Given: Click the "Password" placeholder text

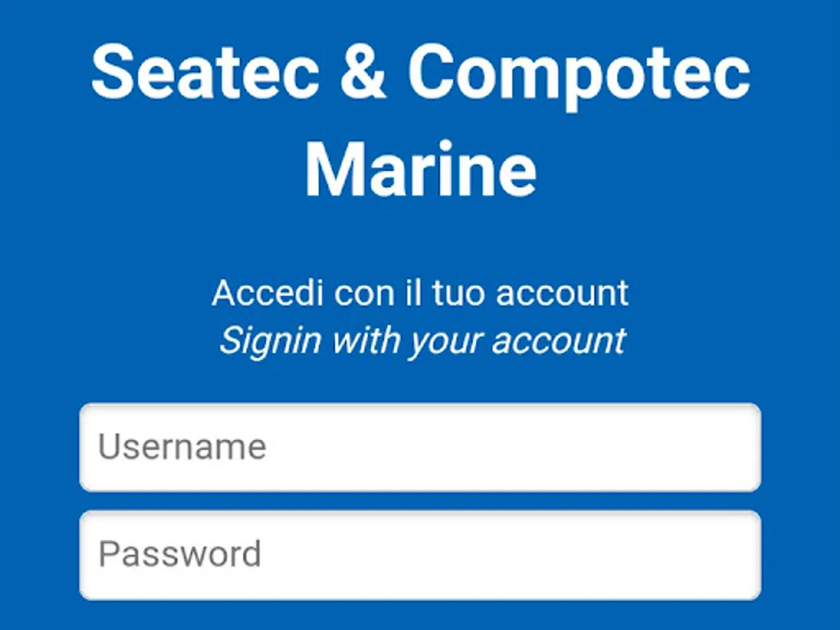Looking at the screenshot, I should click(x=180, y=555).
